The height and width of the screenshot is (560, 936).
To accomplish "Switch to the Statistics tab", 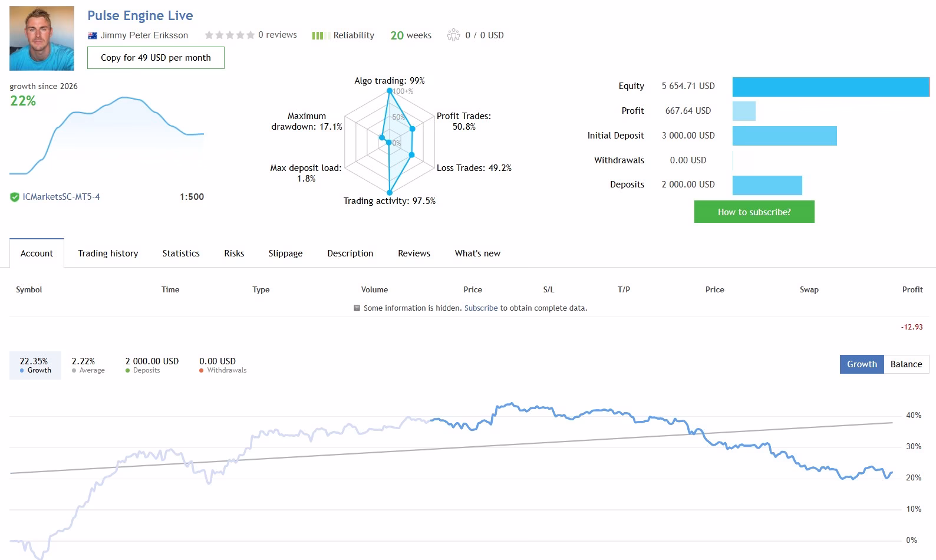I will pos(181,253).
